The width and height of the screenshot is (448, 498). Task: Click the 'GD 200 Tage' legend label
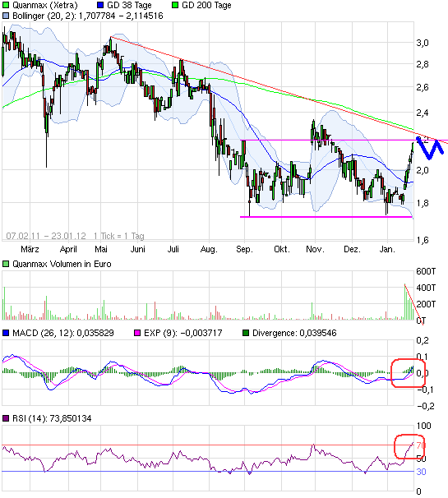(x=206, y=6)
